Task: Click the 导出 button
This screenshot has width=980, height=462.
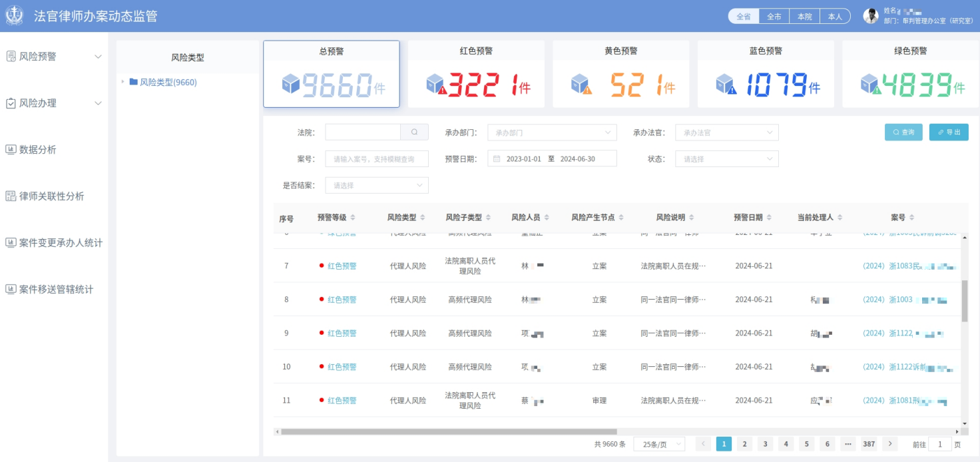Action: [949, 132]
